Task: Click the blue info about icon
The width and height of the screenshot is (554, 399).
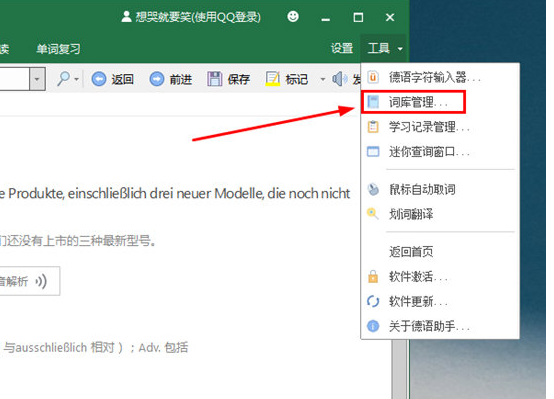Action: (373, 326)
